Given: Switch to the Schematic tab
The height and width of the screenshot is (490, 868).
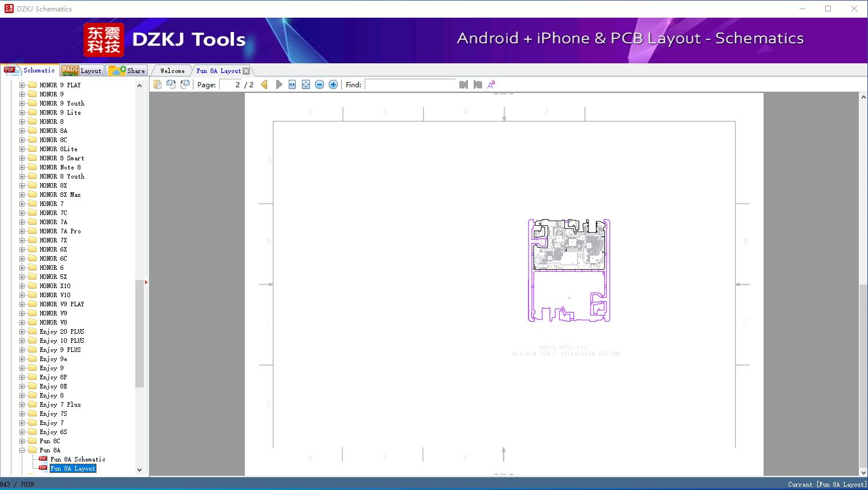Looking at the screenshot, I should tap(30, 70).
